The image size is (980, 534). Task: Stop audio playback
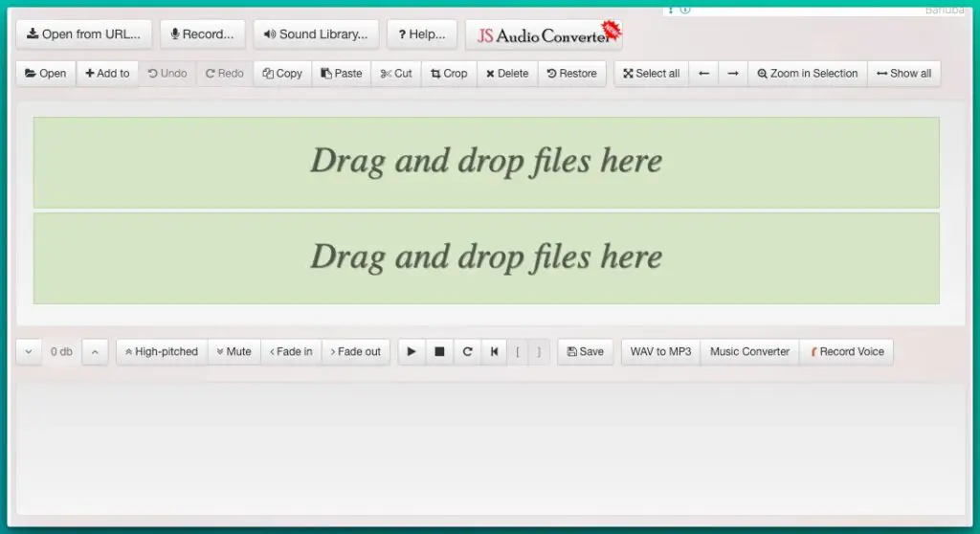[439, 351]
